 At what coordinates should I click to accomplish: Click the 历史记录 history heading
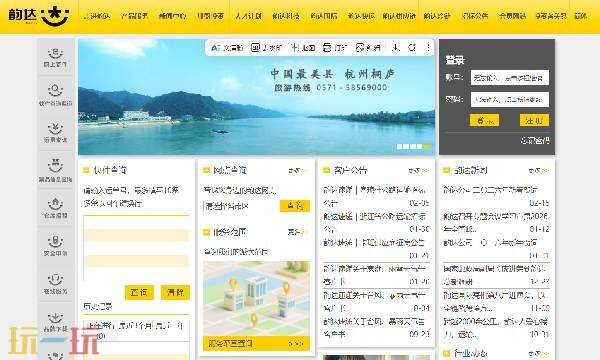(x=98, y=306)
